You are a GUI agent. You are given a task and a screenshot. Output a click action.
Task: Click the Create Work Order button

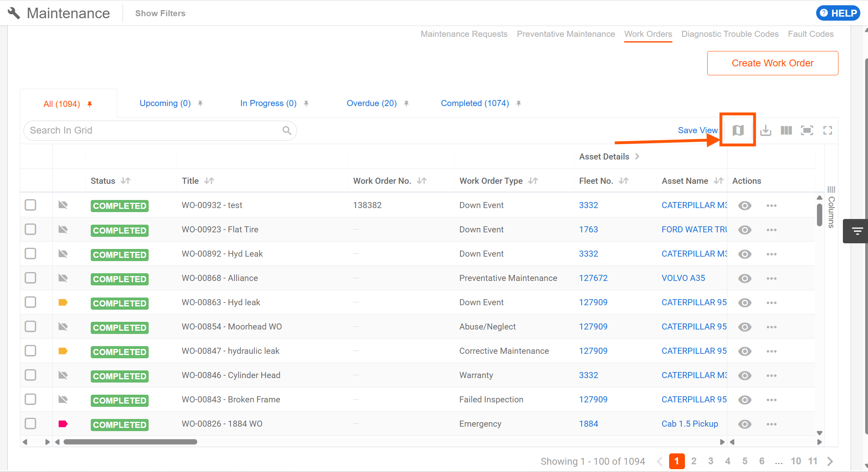point(772,63)
